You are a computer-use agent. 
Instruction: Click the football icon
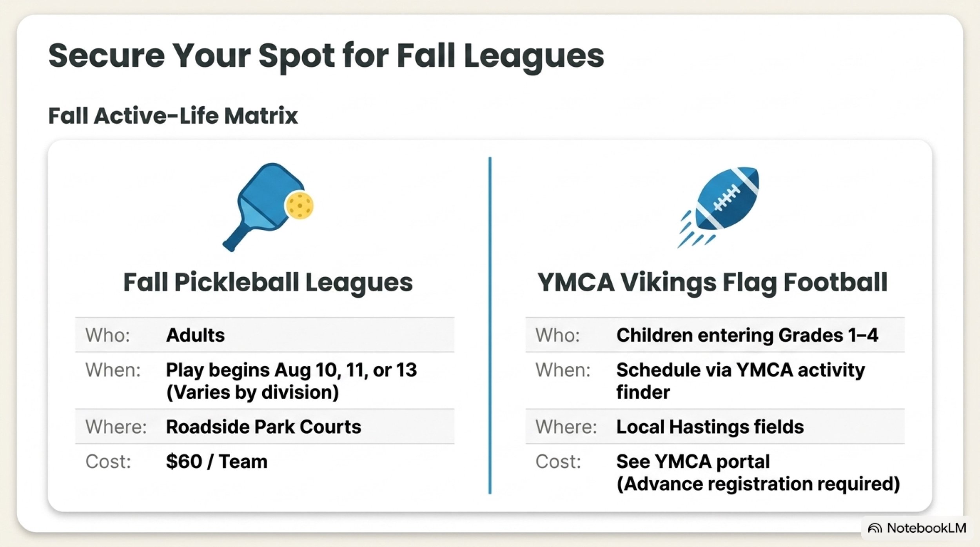click(x=719, y=207)
